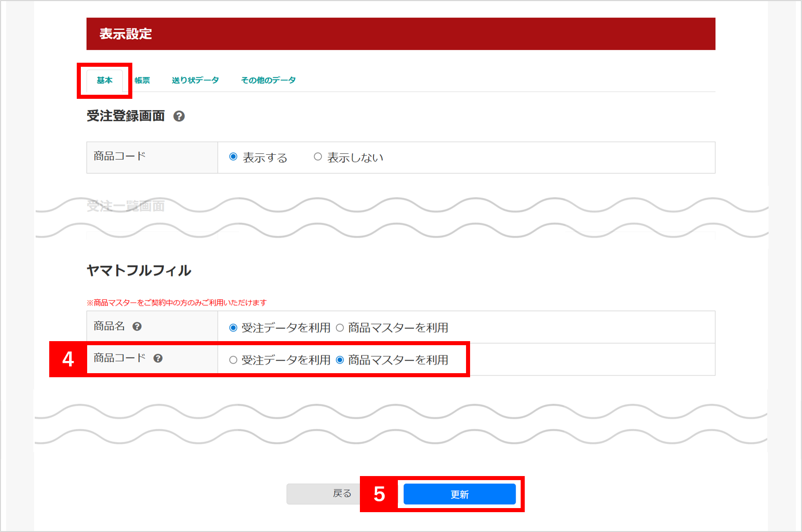Click the red 商品マスター contract notice text
Screen dimensions: 802x532
click(177, 302)
